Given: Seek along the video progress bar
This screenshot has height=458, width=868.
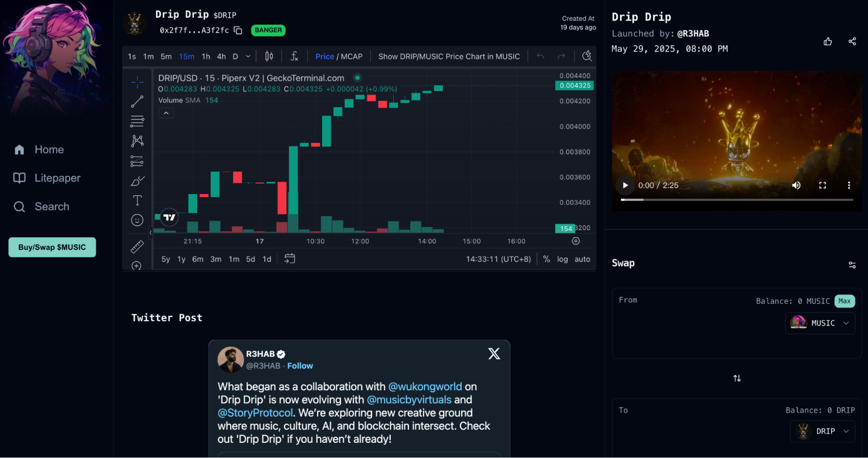Looking at the screenshot, I should [736, 200].
